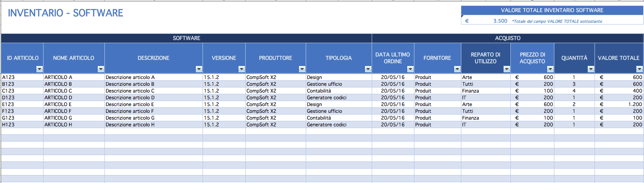Screen dimensions: 644x183
Task: Open the QUANTITÀ filter dropdown arrow
Action: [x=590, y=69]
